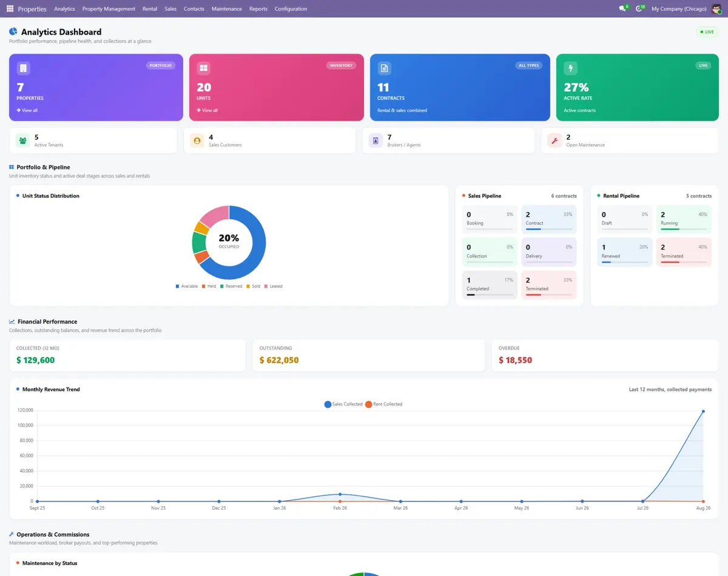Screen dimensions: 728x576
Task: Click the Feb 26 sales data point
Action: tap(340, 494)
